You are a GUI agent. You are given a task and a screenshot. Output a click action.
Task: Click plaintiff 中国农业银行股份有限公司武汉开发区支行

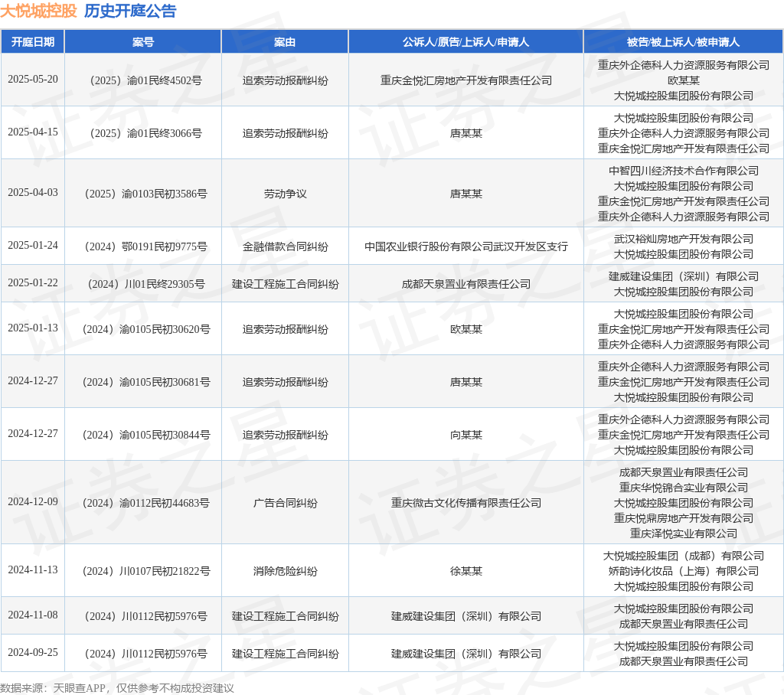tap(465, 246)
